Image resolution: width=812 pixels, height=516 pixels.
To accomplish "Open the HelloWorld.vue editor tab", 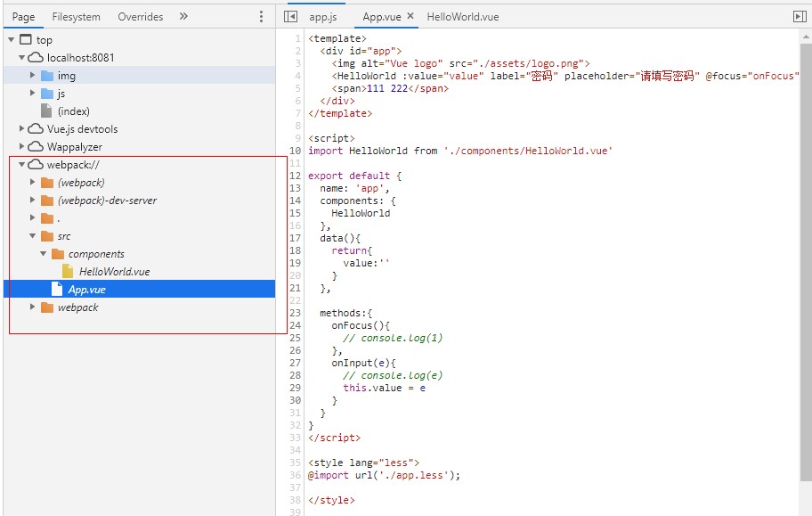I will tap(462, 17).
